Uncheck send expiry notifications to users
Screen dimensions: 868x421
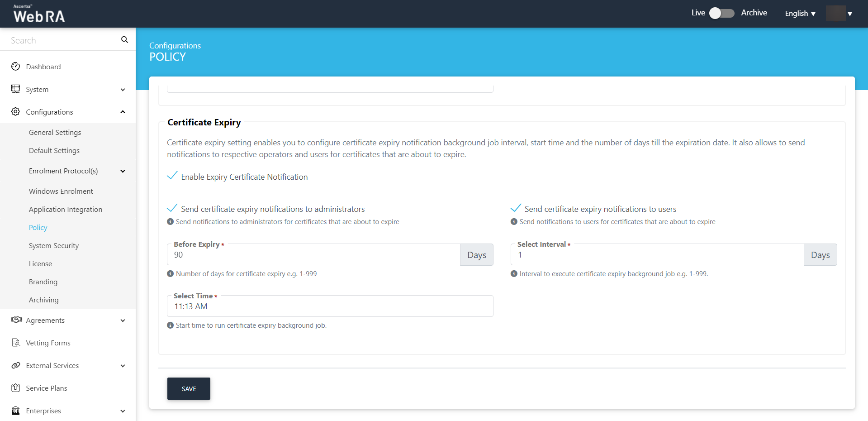click(x=516, y=208)
